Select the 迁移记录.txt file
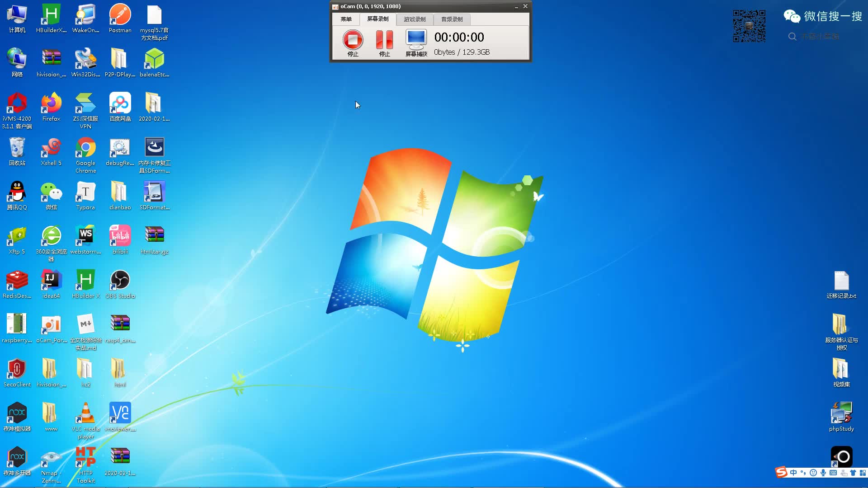This screenshot has height=488, width=868. pyautogui.click(x=841, y=285)
